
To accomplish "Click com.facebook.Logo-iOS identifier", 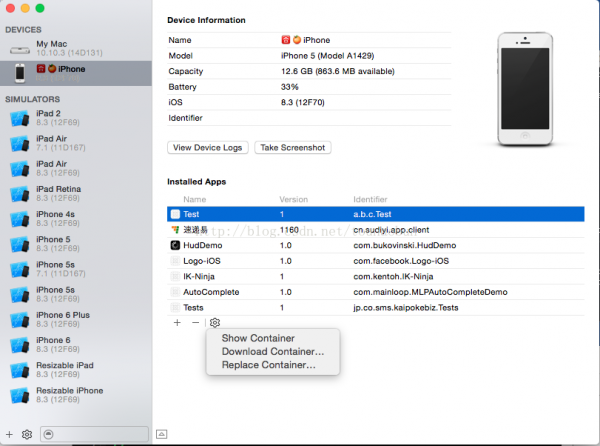I will 401,261.
